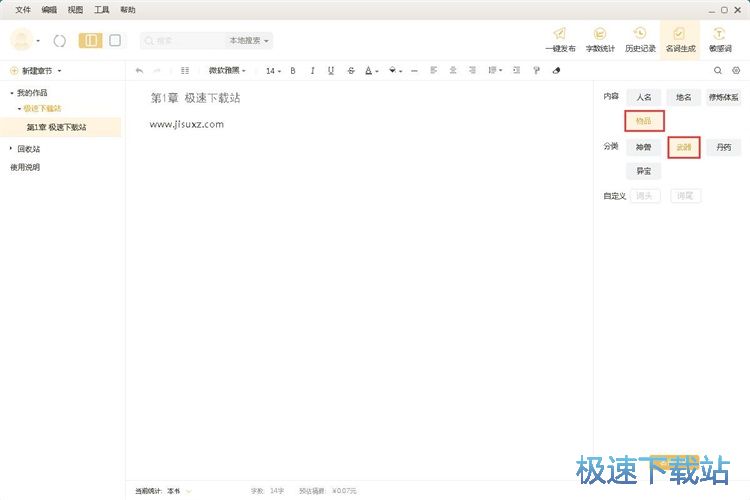Collapse the 我的作品 tree node

(12, 93)
